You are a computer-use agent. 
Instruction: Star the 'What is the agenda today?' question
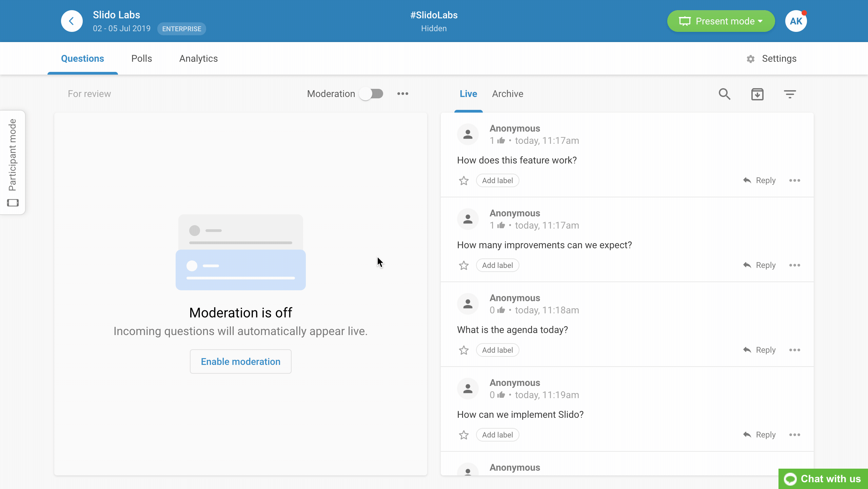(464, 350)
